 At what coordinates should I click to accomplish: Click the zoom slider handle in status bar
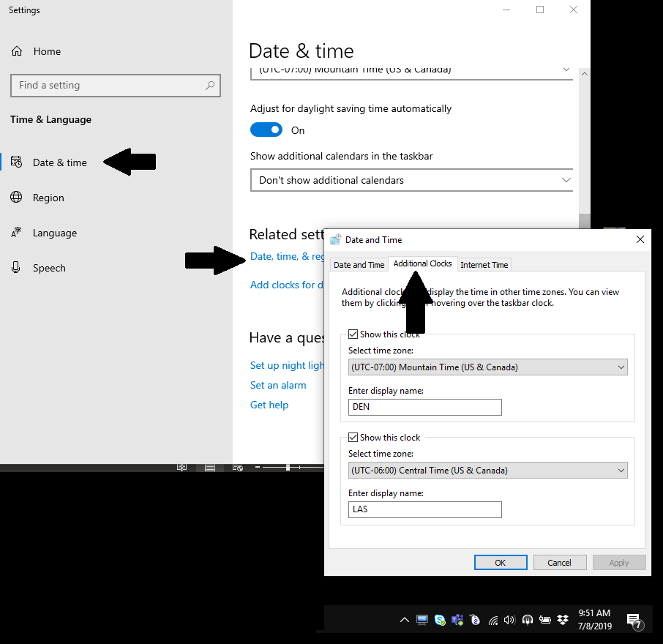point(288,467)
